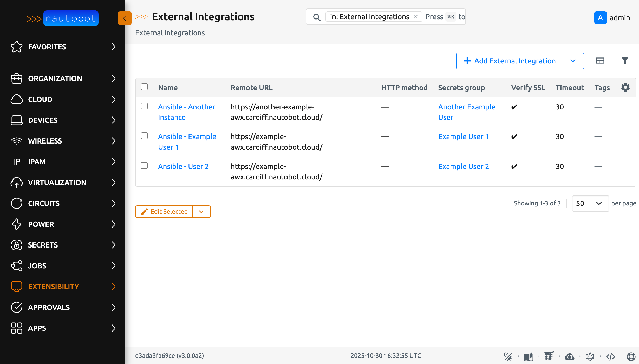Image resolution: width=639 pixels, height=364 pixels.
Task: Expand the Edit Selected dropdown arrow
Action: 201,211
